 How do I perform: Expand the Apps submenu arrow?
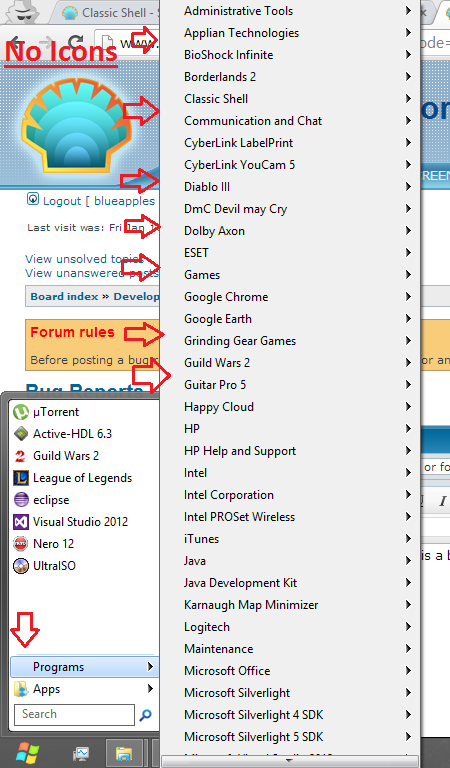tap(150, 689)
